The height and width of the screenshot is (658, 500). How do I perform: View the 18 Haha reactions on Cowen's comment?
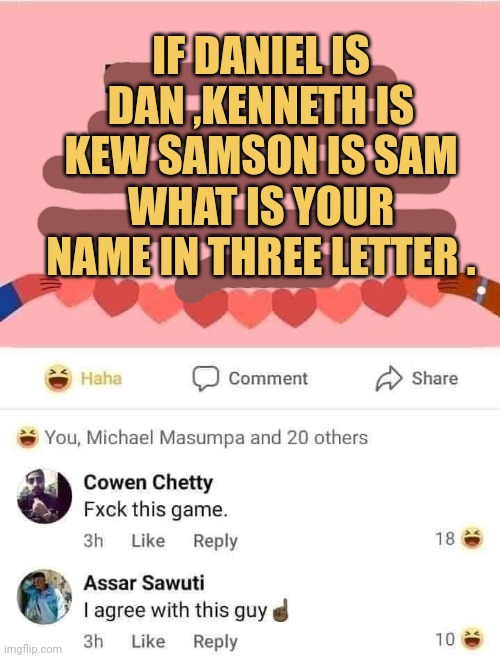tap(459, 538)
